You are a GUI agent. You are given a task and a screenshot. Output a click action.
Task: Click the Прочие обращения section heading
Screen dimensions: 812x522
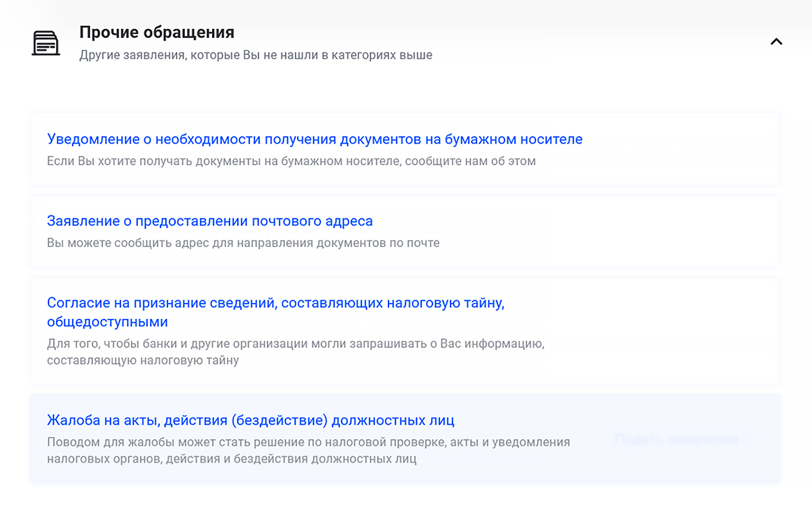point(157,32)
